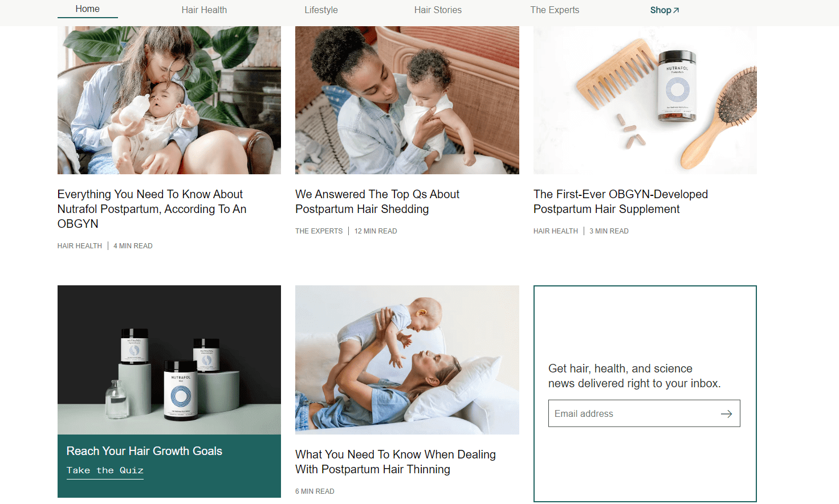Click mother kissing baby with bottle image
The image size is (839, 504).
point(169,100)
